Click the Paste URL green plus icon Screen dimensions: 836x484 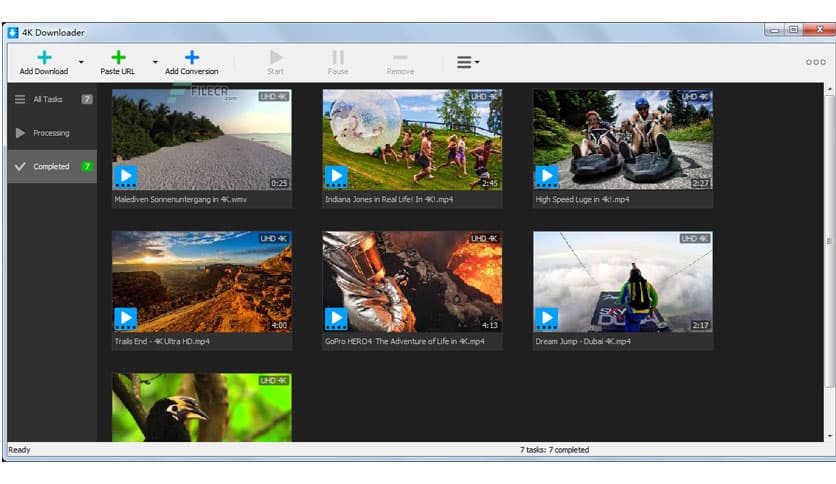118,57
